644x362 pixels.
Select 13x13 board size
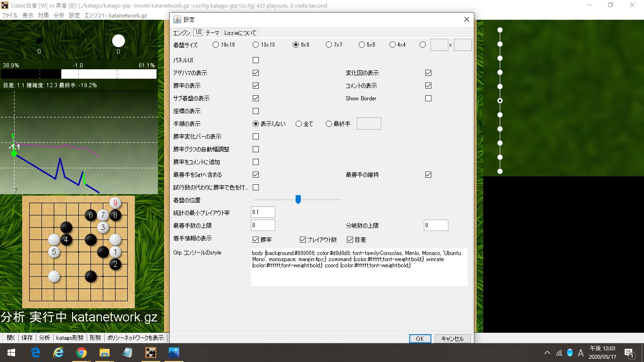pos(256,45)
